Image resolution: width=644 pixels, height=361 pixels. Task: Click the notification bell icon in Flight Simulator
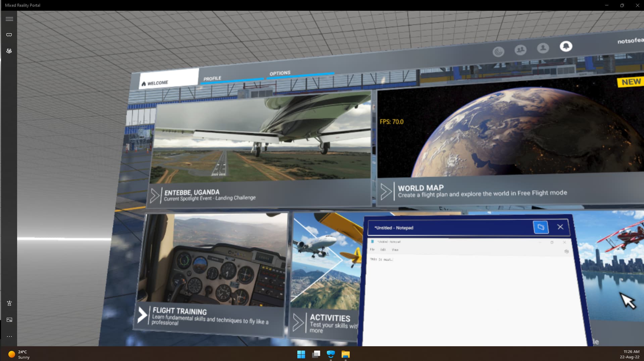click(x=566, y=46)
